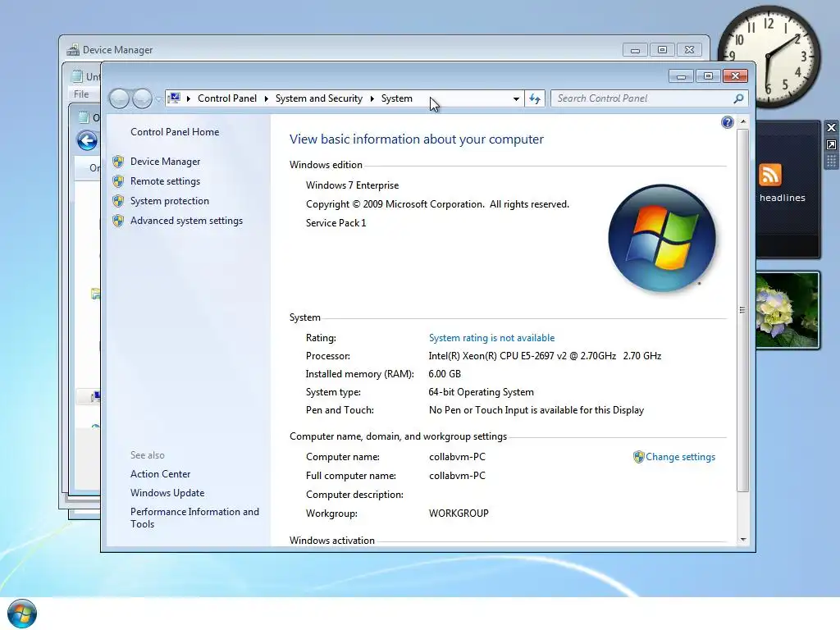This screenshot has width=840, height=630.
Task: Click the vertical scrollbar thumb
Action: click(742, 310)
